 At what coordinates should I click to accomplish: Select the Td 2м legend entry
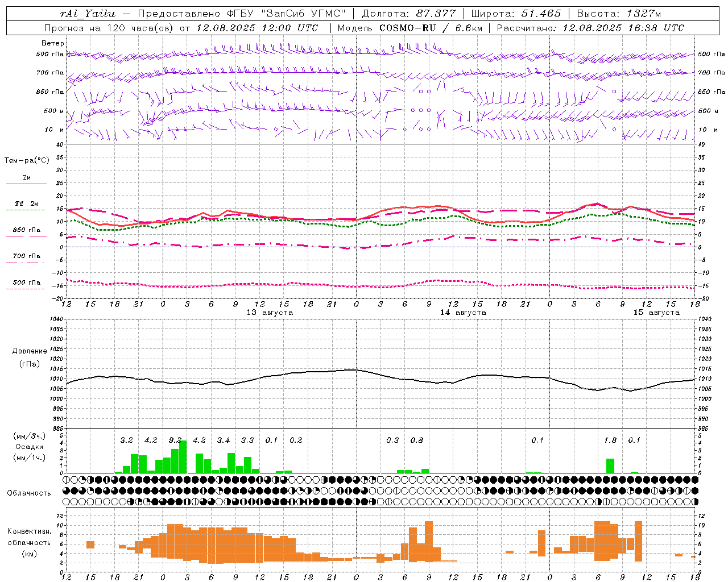(x=26, y=203)
